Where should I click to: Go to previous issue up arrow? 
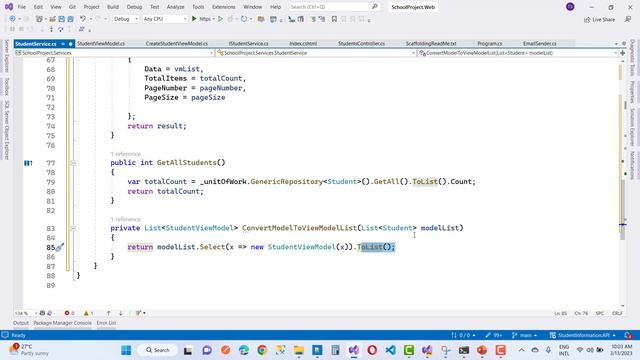point(109,313)
